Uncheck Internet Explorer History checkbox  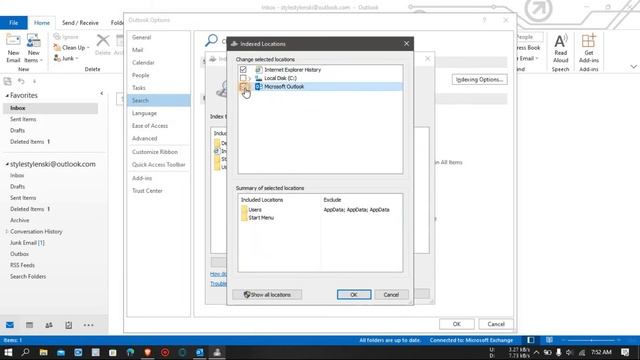click(x=243, y=70)
